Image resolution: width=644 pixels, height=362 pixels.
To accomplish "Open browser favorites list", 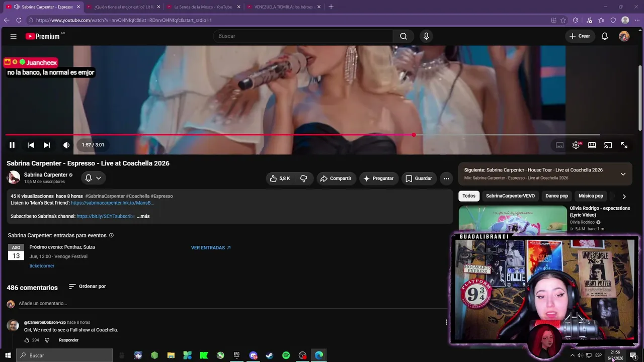I will tap(601, 20).
